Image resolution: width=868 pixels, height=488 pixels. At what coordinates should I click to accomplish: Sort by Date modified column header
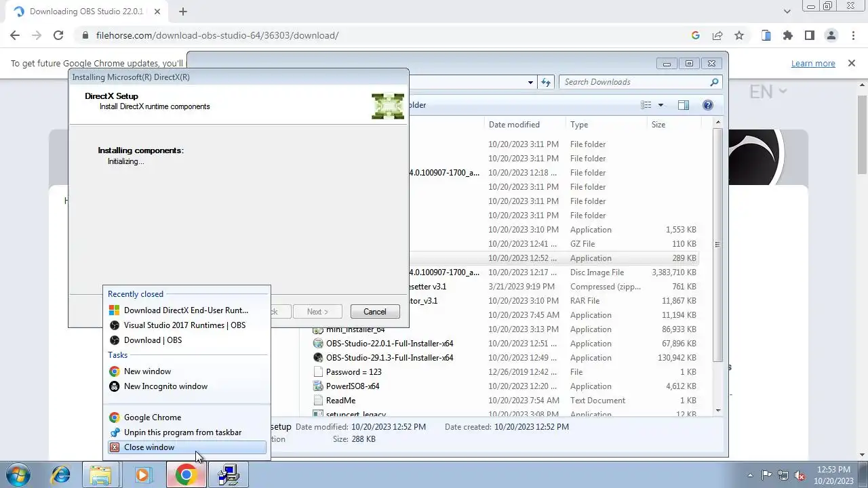526,125
